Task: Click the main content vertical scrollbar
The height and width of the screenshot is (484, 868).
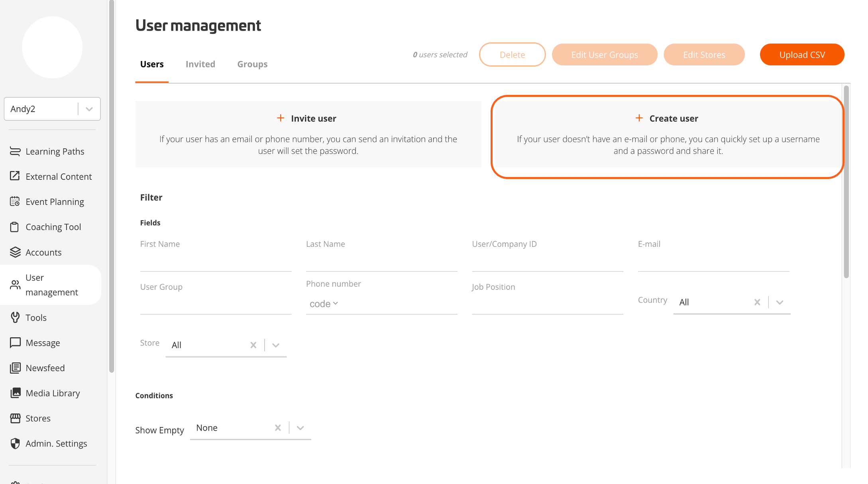Action: 846,181
